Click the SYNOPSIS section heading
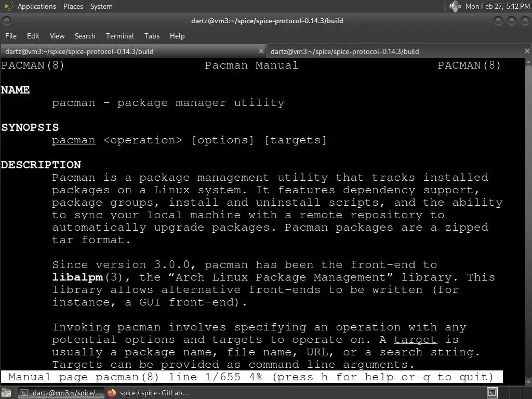Screen dimensions: 532x399 click(30, 127)
